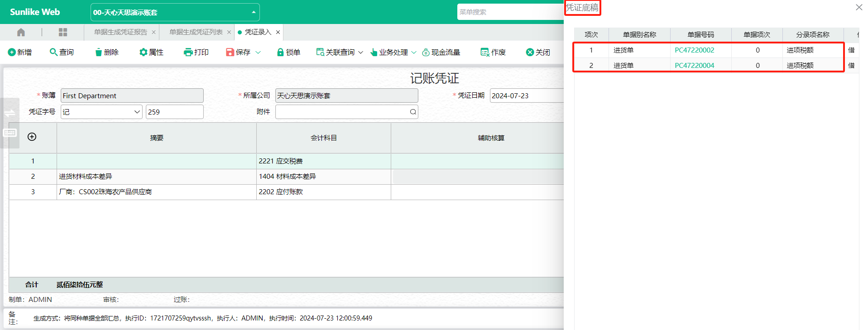Click the 打印 print button
This screenshot has width=868, height=330.
point(196,52)
